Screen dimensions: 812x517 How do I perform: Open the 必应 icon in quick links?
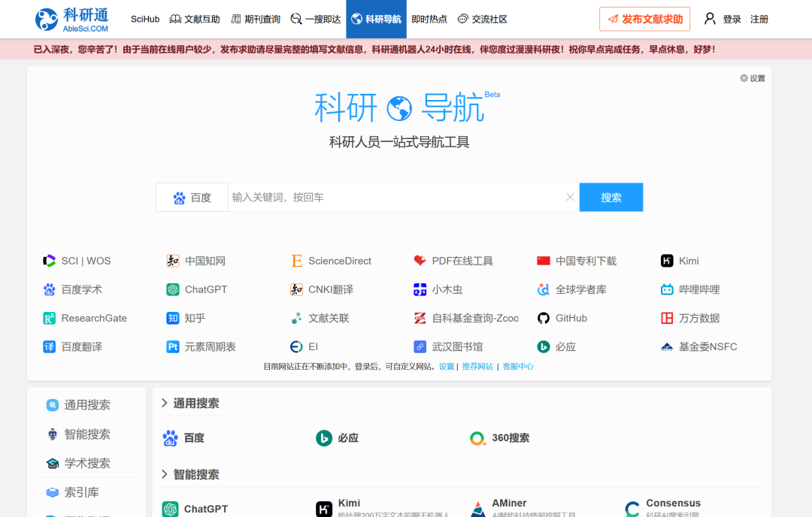(x=544, y=346)
